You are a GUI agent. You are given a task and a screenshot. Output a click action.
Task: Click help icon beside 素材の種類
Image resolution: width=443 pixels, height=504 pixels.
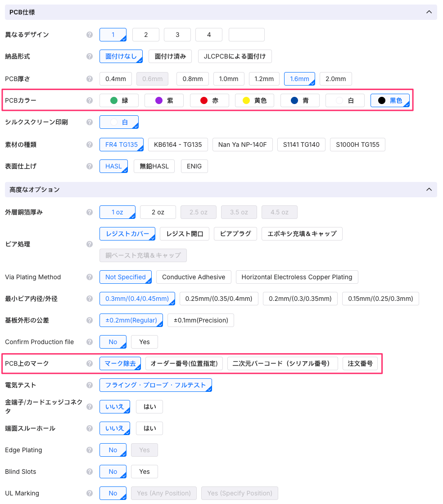pyautogui.click(x=90, y=145)
